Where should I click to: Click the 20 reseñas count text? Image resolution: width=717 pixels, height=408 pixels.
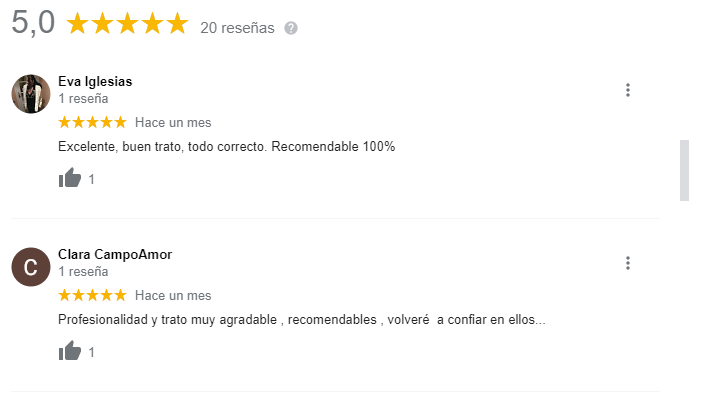[237, 28]
